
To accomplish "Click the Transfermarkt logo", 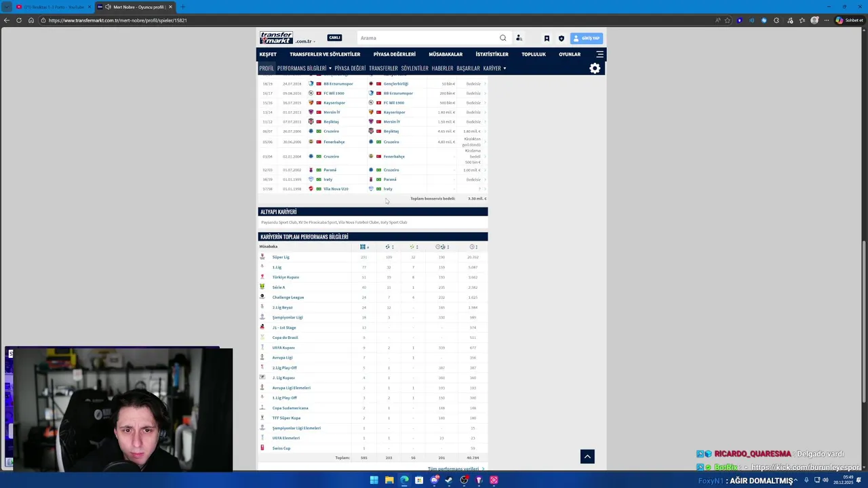I will (276, 37).
